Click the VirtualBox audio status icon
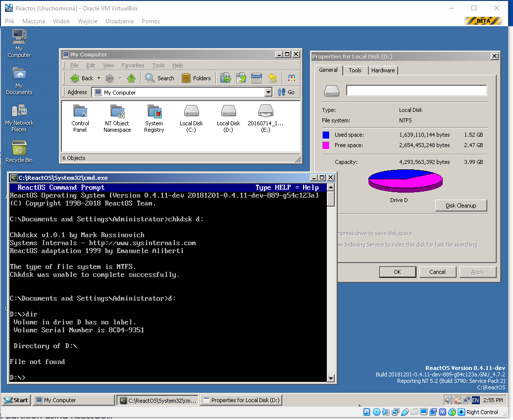The height and width of the screenshot is (420, 513). click(386, 412)
